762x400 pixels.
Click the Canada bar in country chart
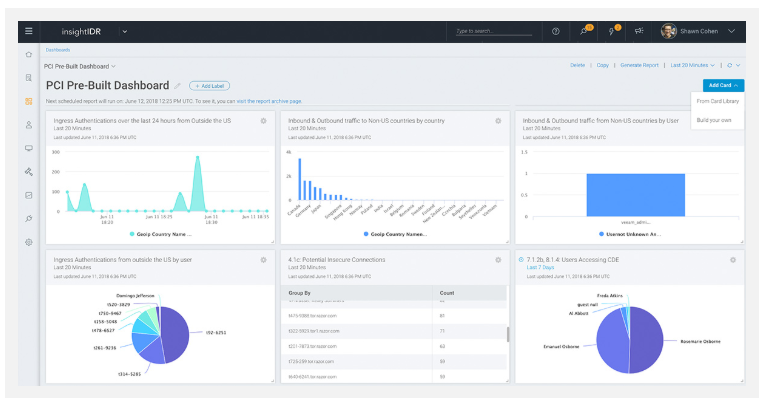coord(300,179)
